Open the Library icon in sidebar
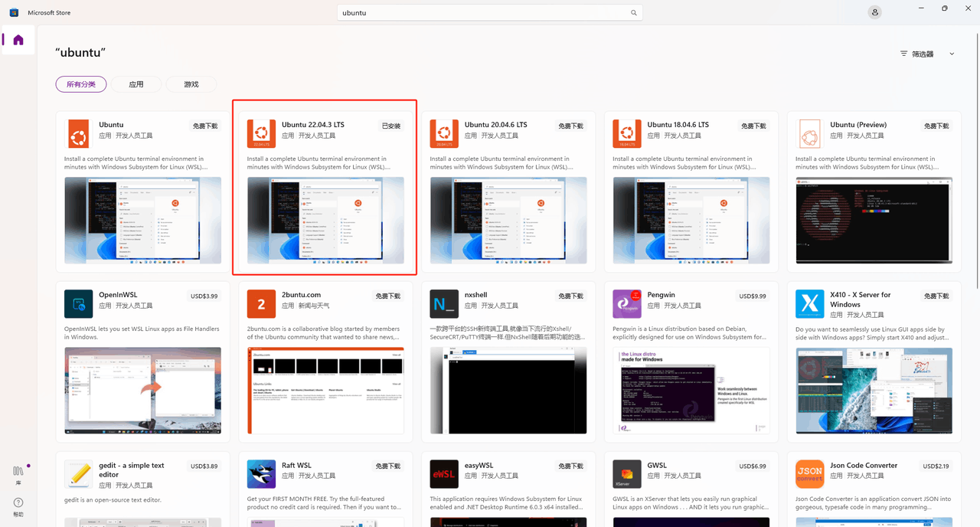The height and width of the screenshot is (527, 980). [18, 472]
